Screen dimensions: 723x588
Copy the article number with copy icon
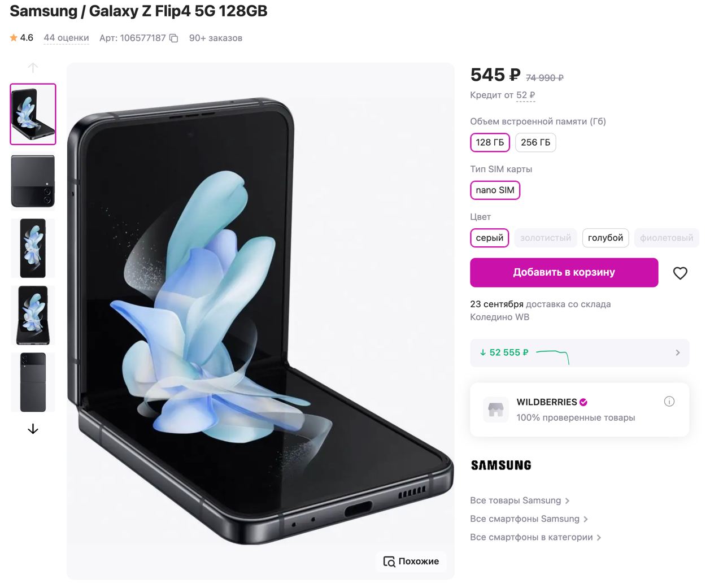pyautogui.click(x=174, y=38)
